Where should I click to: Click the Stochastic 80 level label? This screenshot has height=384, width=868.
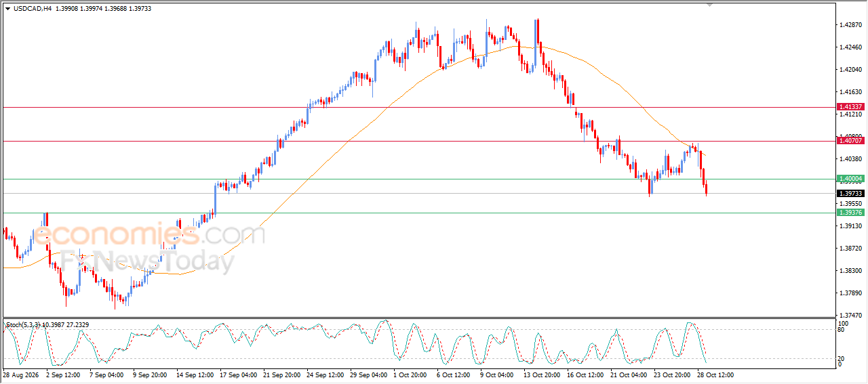[x=842, y=330]
